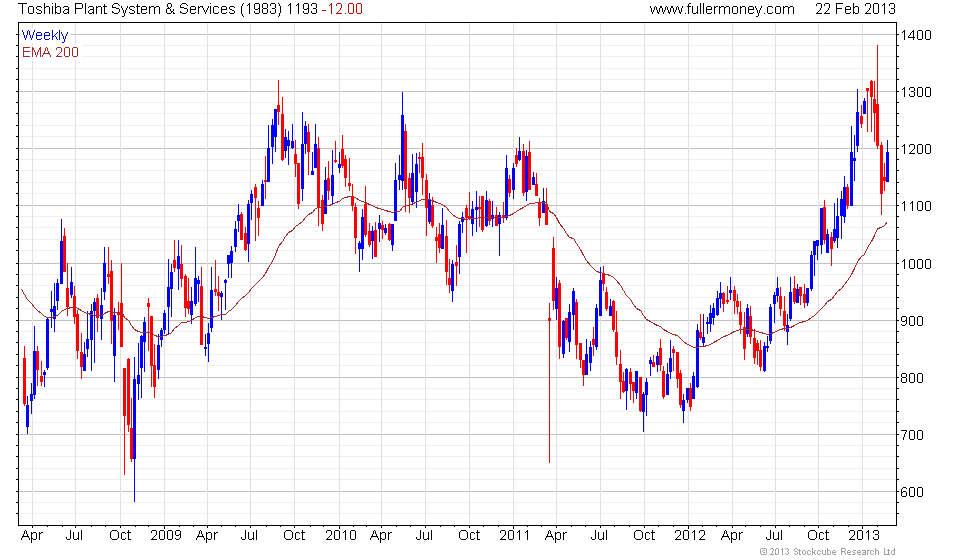Click the 1400 price axis label
The width and height of the screenshot is (980, 560).
click(916, 35)
